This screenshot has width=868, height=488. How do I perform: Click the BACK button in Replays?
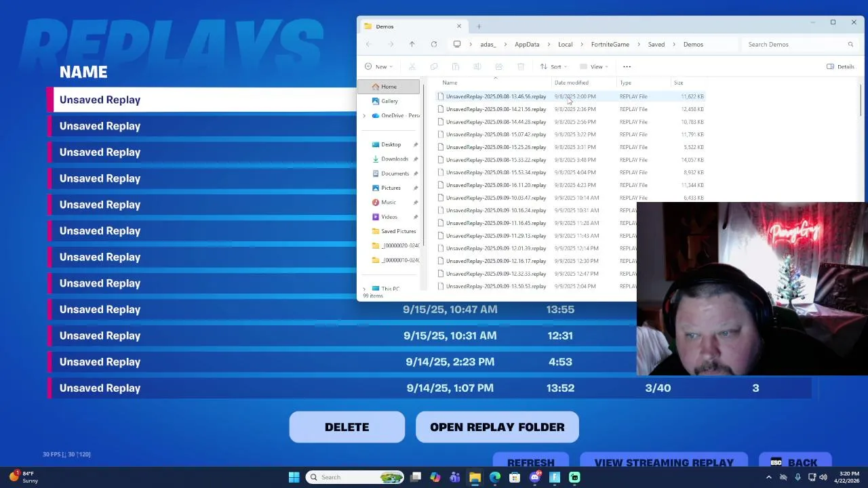(795, 461)
